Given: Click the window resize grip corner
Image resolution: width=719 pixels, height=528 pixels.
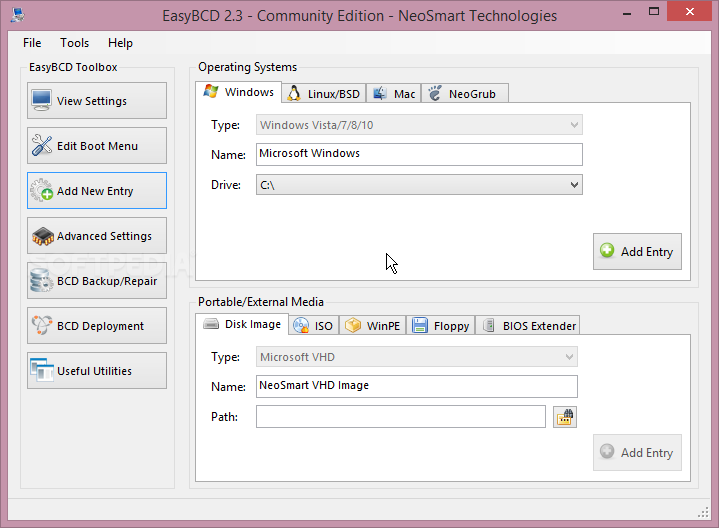Looking at the screenshot, I should click(703, 512).
